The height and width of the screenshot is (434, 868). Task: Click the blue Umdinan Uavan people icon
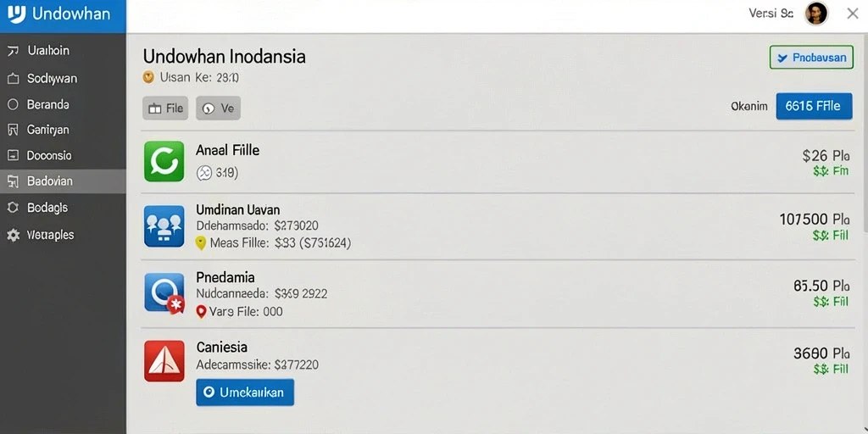click(164, 225)
